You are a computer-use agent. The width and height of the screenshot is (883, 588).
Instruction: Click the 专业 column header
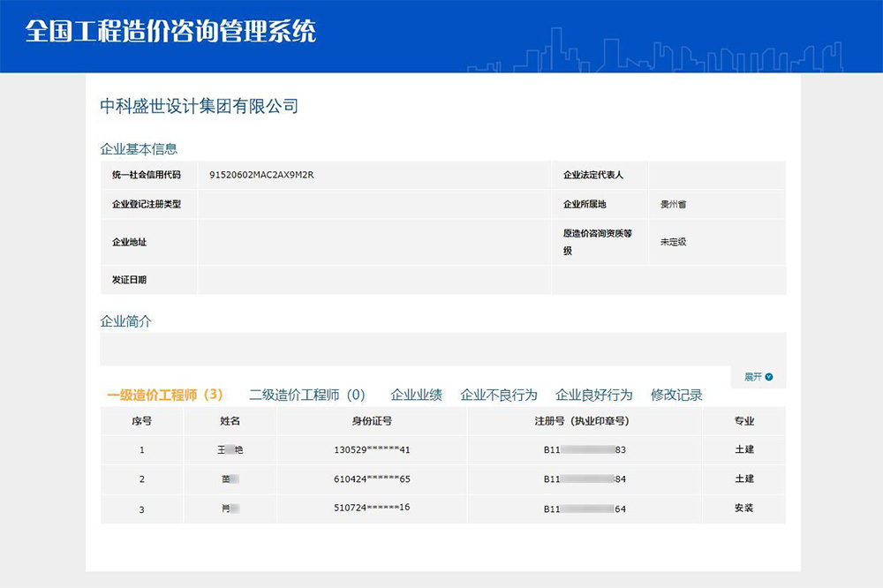point(743,421)
